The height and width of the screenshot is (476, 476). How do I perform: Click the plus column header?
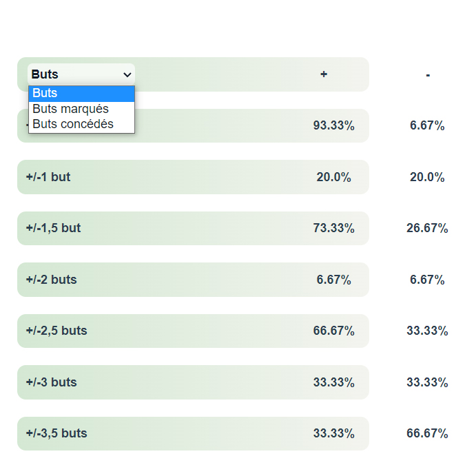coord(324,74)
